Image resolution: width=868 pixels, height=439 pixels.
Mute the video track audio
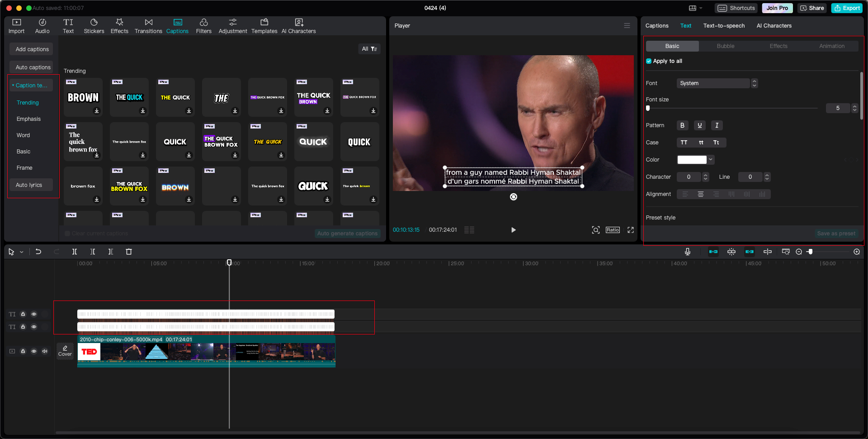pyautogui.click(x=45, y=351)
